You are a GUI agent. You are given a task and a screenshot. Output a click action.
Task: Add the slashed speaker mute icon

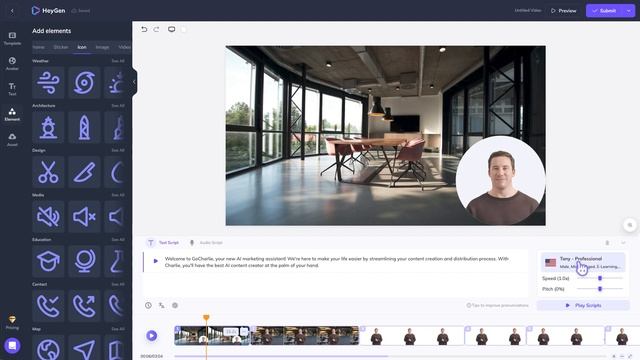point(48,217)
